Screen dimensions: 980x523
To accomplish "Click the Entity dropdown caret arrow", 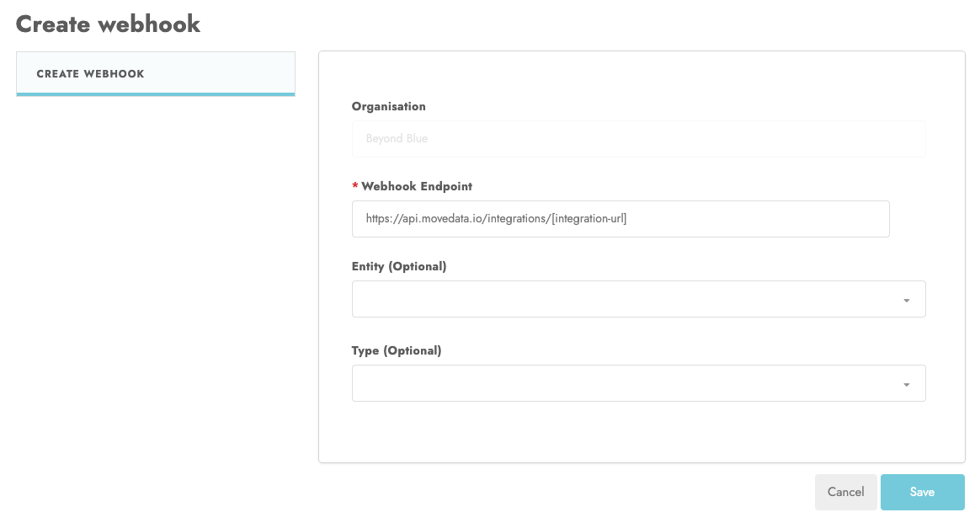I will tap(906, 301).
